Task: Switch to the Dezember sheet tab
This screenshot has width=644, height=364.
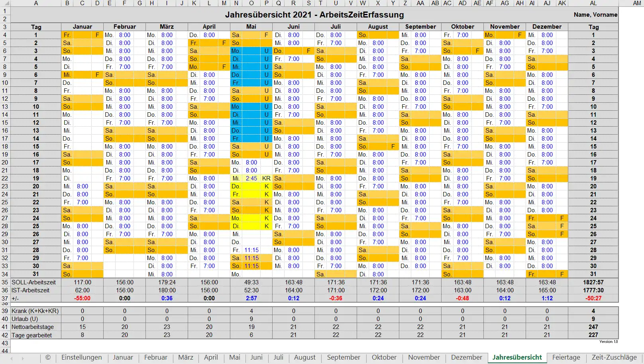Action: (x=466, y=357)
